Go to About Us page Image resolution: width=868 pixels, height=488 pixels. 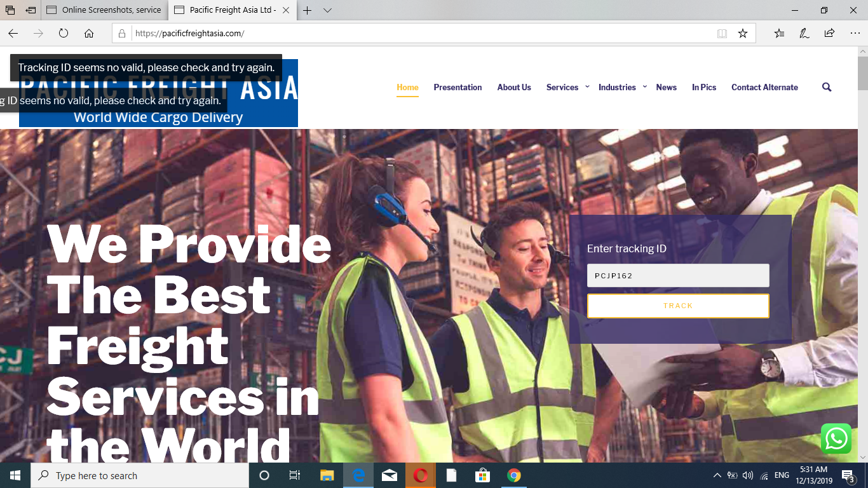point(514,87)
